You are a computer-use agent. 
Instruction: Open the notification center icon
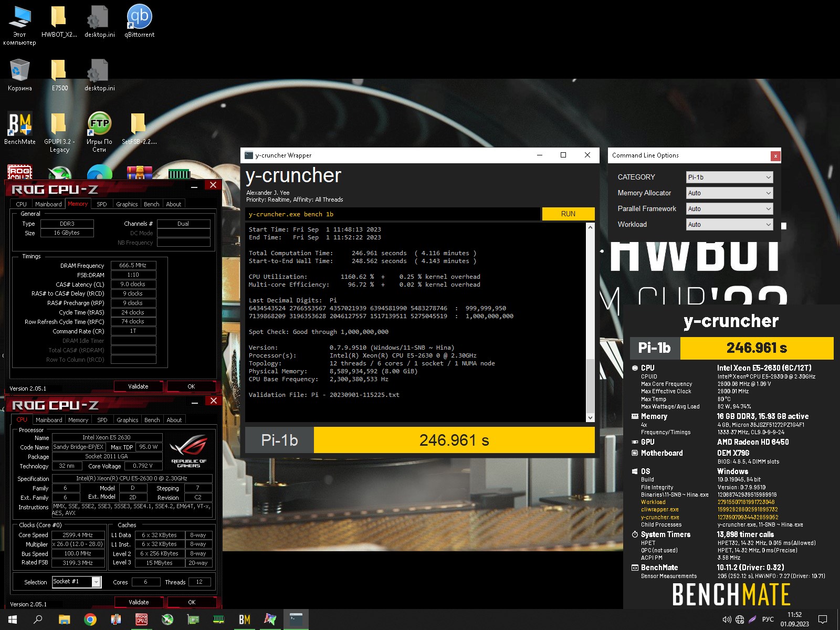pos(823,619)
